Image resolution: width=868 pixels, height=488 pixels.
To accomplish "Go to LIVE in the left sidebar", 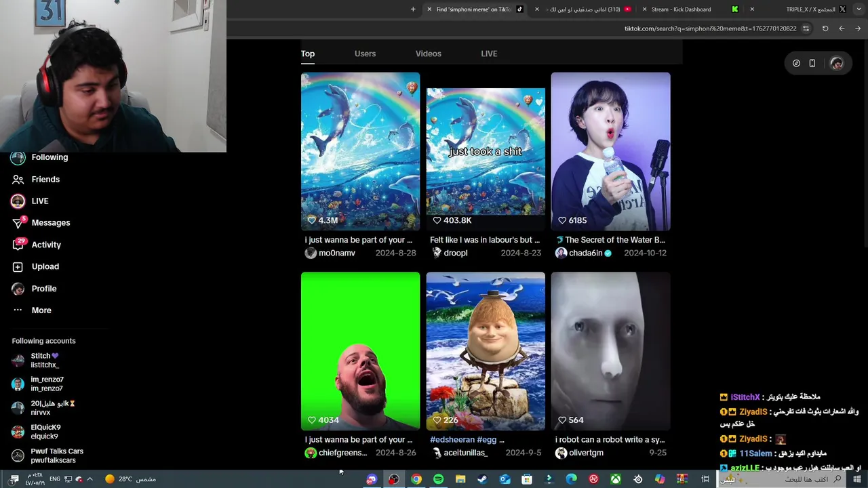I will pyautogui.click(x=31, y=201).
